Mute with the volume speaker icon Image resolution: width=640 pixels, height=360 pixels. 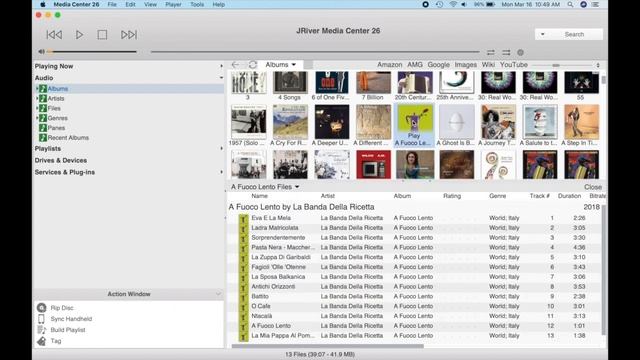point(41,52)
